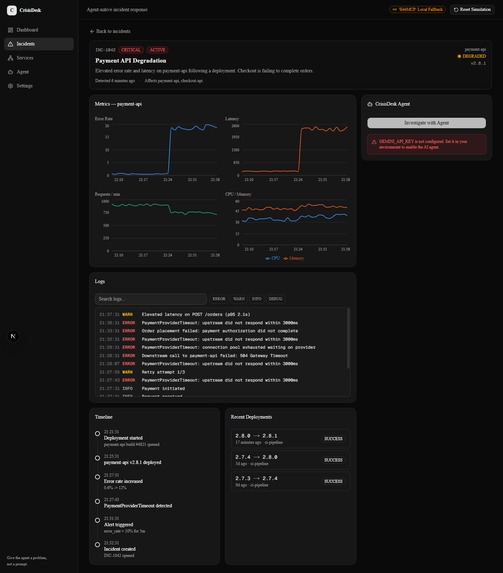The height and width of the screenshot is (573, 503).
Task: Click the Reset Simulation button
Action: tap(472, 10)
